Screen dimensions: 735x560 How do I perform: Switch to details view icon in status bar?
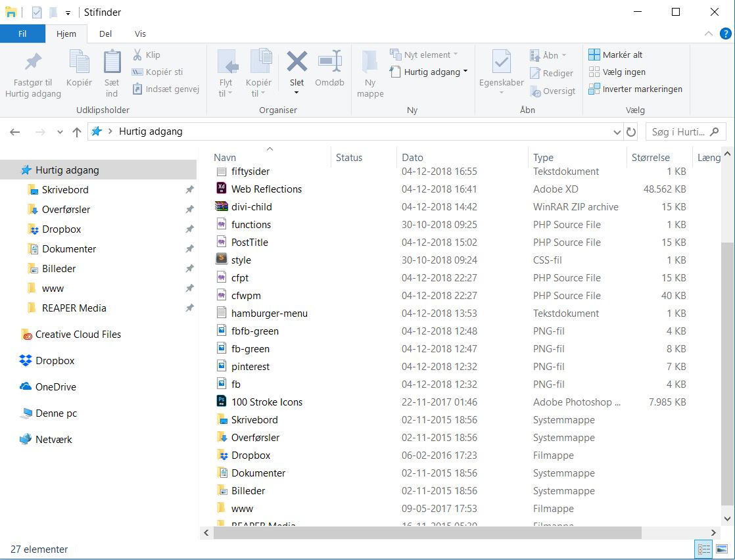tap(703, 549)
